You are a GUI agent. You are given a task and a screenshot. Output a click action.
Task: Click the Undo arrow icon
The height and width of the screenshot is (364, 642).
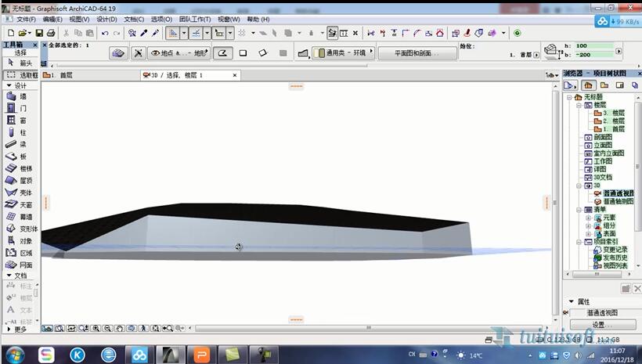point(105,33)
